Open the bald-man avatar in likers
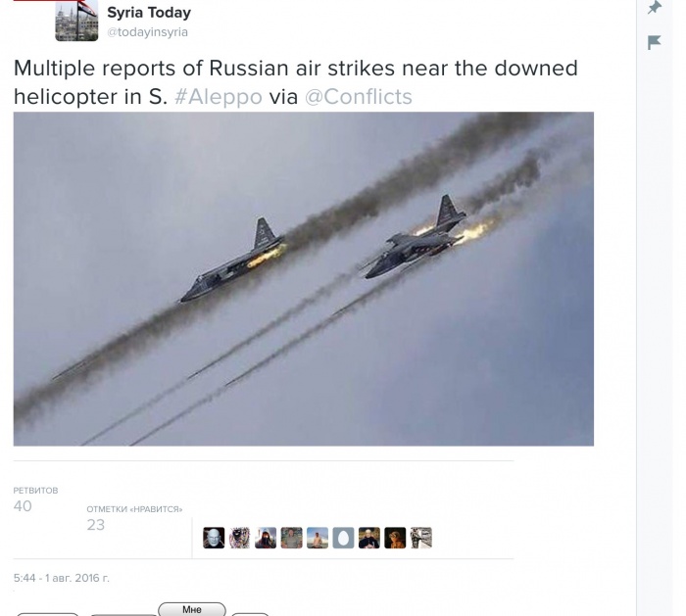The width and height of the screenshot is (686, 616). click(x=214, y=538)
